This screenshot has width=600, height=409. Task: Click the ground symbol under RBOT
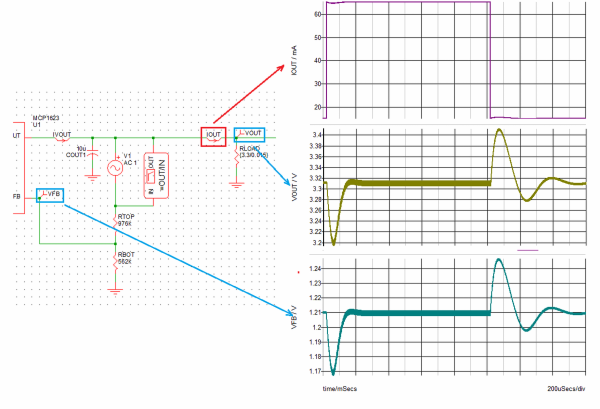(116, 289)
